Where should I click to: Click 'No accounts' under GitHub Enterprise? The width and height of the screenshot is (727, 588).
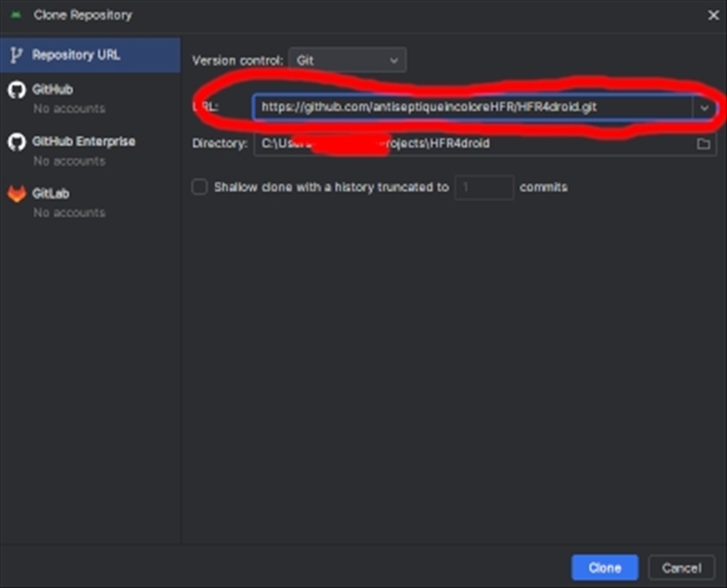click(x=70, y=161)
